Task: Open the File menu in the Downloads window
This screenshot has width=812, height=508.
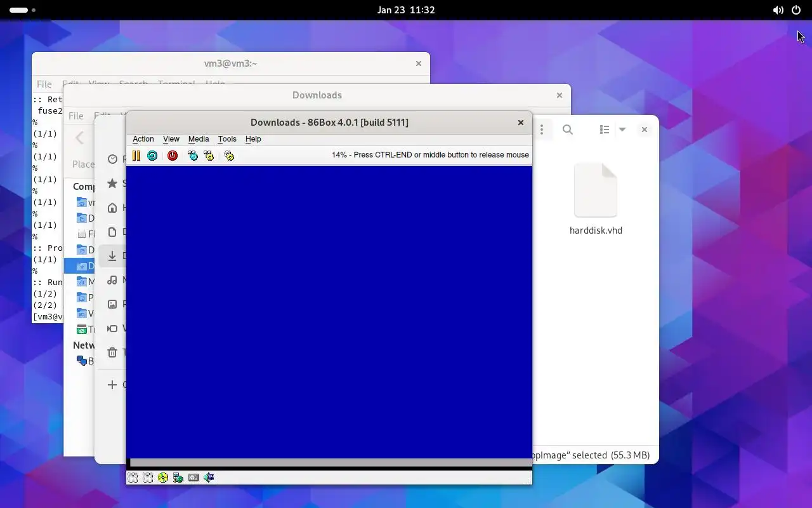Action: [x=76, y=116]
